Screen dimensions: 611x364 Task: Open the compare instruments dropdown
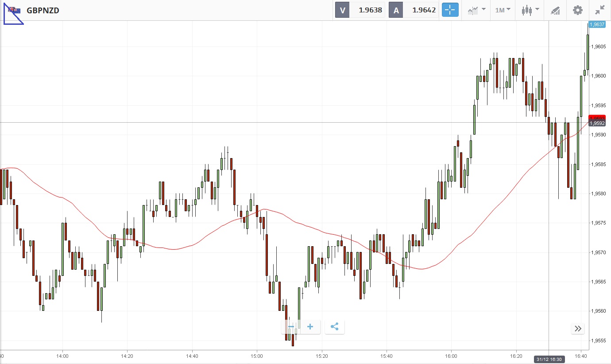click(x=476, y=10)
